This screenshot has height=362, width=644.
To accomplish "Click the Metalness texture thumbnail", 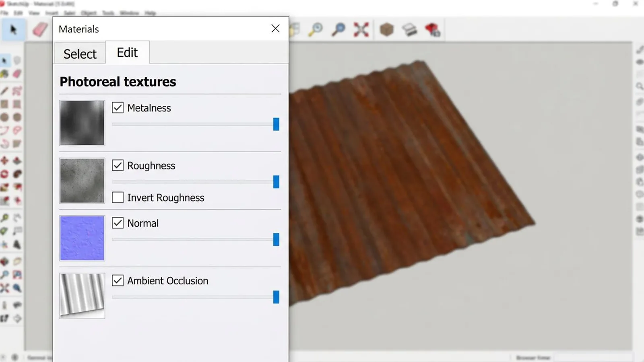I will coord(82,123).
